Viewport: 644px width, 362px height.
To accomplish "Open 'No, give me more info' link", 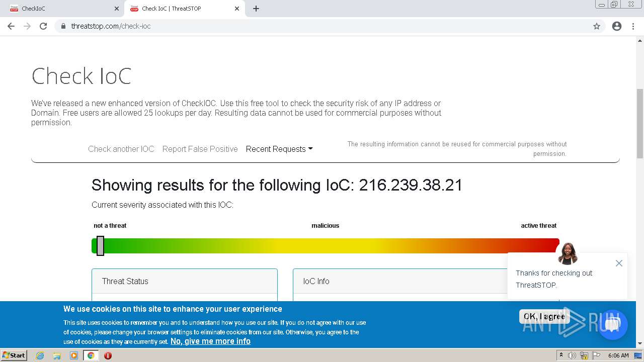I will click(210, 341).
